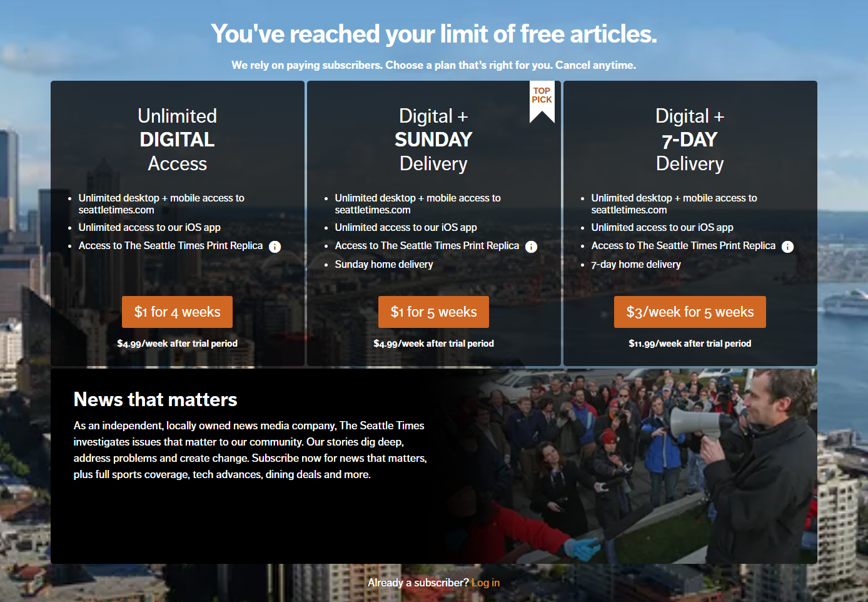Open Print Replica info icon in Unlimited Digital Access plan

275,247
